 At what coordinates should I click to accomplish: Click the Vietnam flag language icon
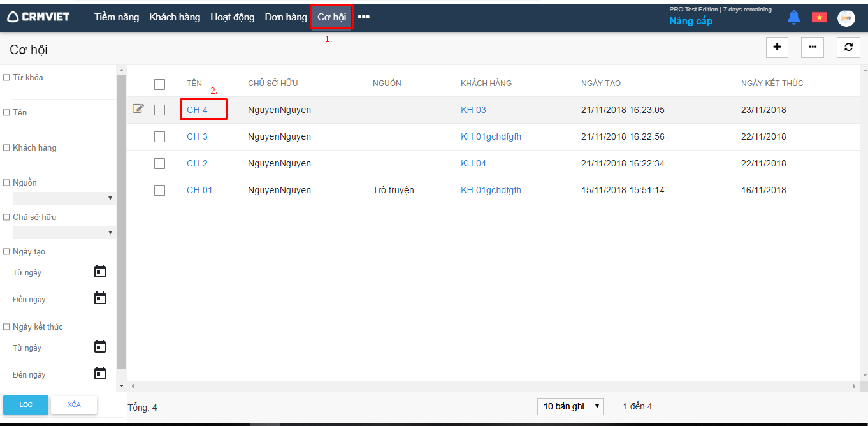click(819, 18)
